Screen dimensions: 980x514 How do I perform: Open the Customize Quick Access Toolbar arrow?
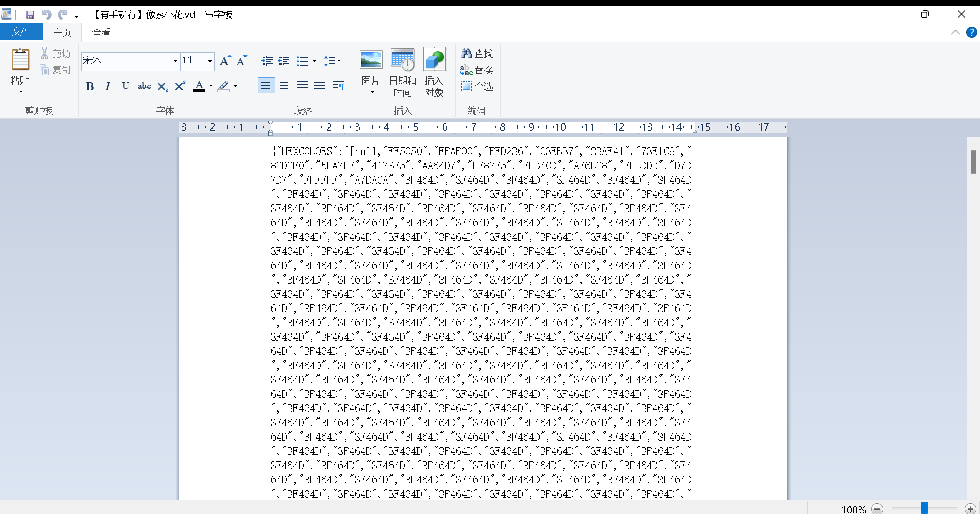click(x=76, y=15)
